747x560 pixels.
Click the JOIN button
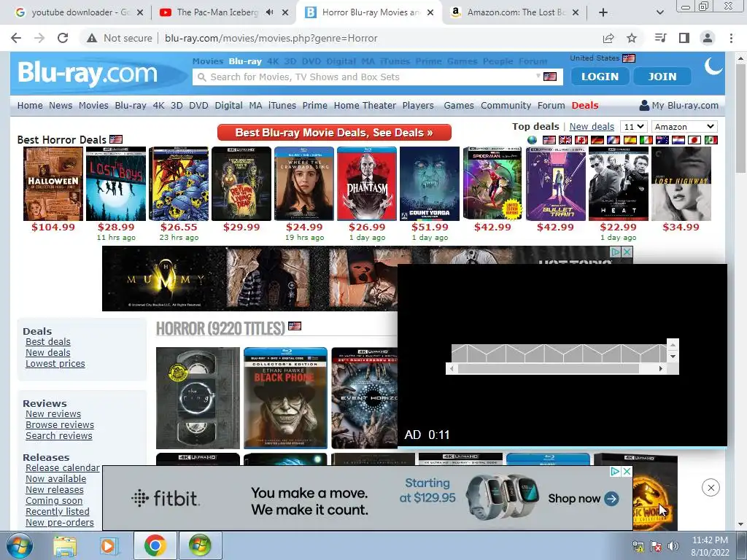662,76
